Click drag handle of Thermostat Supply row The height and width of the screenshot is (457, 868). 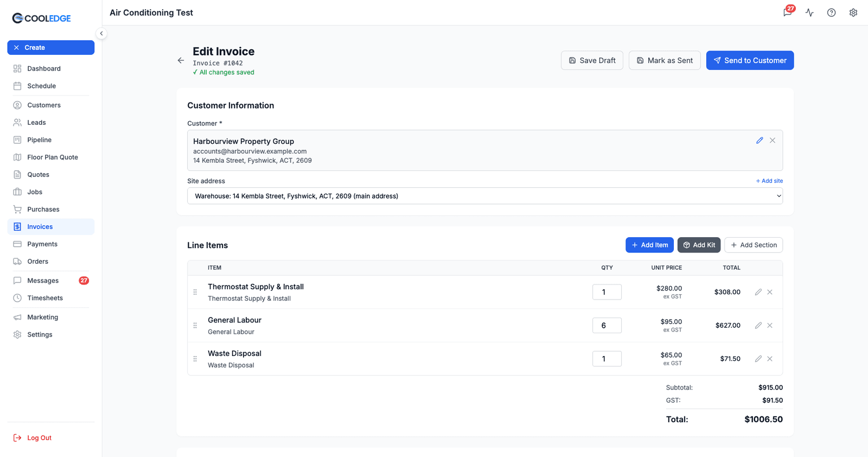coord(195,292)
